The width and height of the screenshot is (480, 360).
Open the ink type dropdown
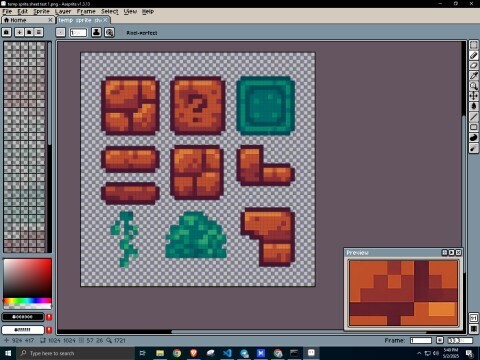pyautogui.click(x=96, y=32)
